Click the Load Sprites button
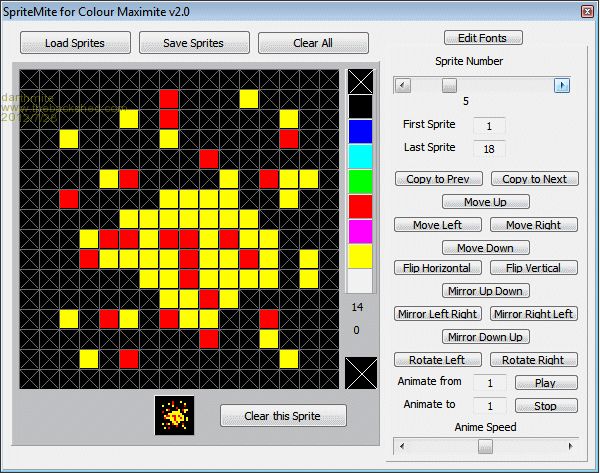 tap(75, 43)
